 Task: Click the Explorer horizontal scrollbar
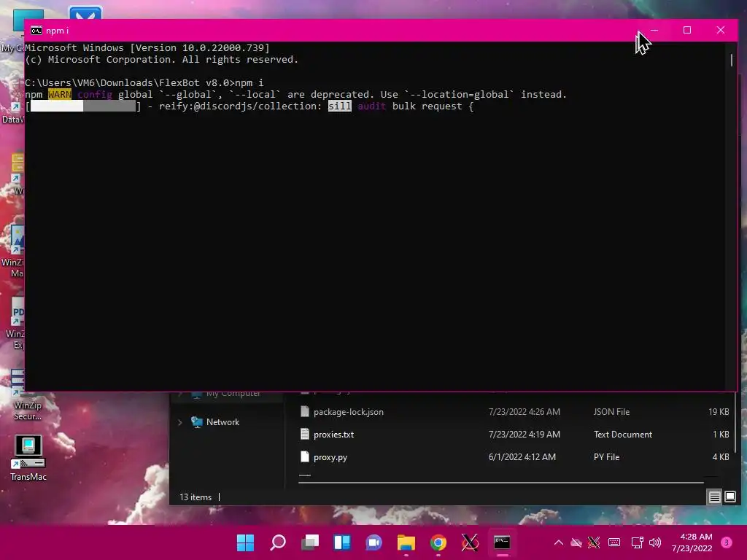500,483
